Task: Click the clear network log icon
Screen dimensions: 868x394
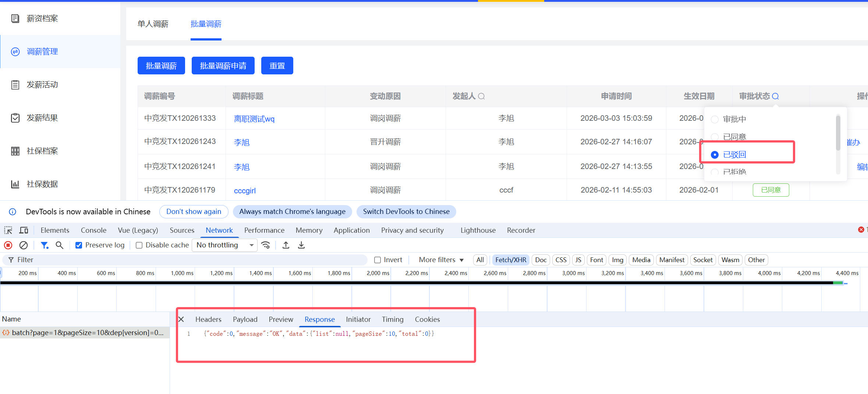Action: click(x=24, y=245)
